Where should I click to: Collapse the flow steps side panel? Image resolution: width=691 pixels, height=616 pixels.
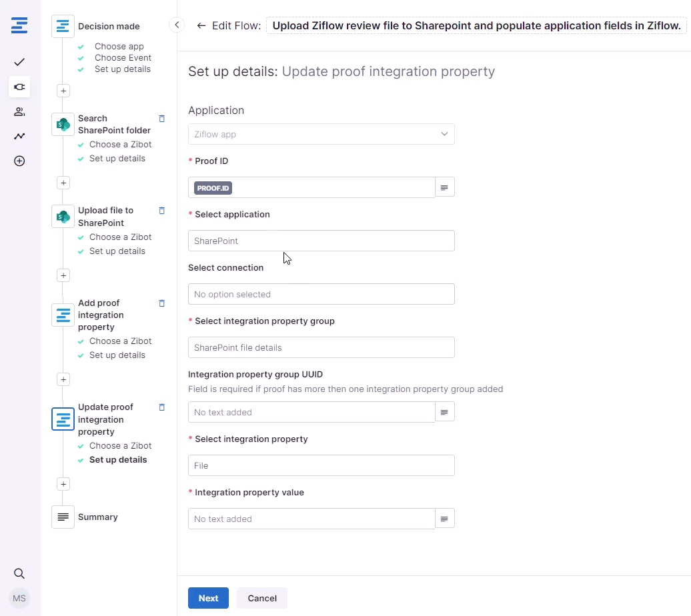(177, 25)
